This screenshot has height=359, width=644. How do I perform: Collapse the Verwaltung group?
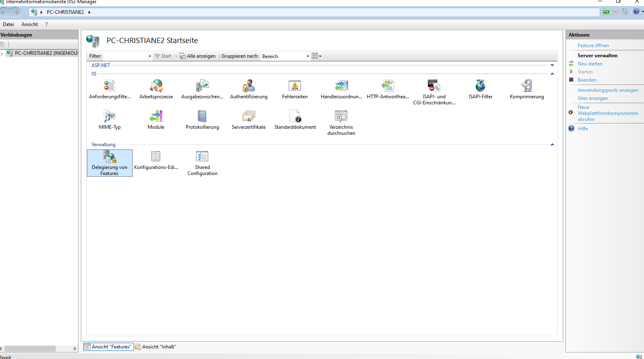tap(552, 145)
